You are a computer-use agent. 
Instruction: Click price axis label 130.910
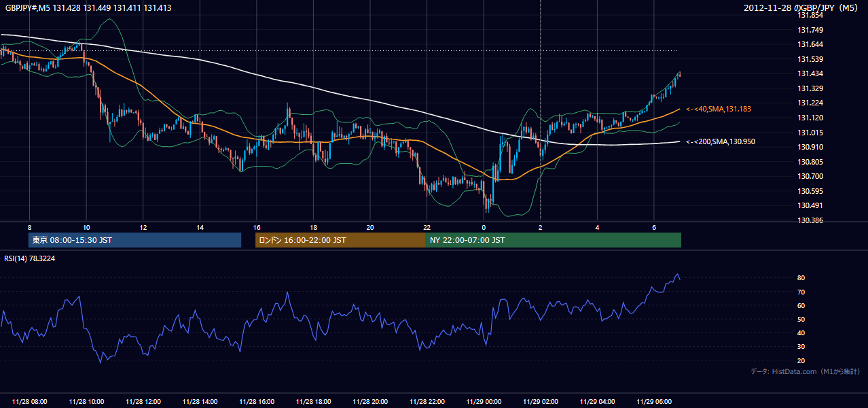coord(810,147)
